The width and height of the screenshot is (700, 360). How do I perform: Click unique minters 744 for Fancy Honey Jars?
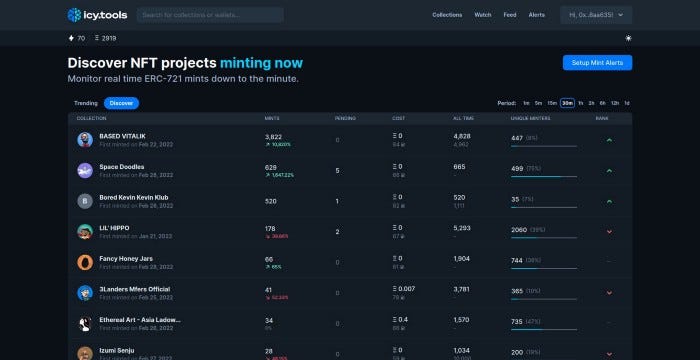click(x=517, y=260)
